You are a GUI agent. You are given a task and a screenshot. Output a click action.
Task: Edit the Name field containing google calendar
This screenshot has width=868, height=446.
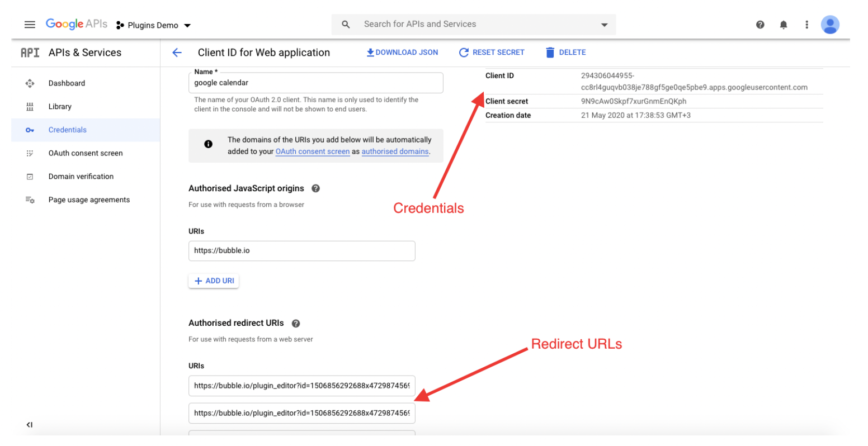pyautogui.click(x=316, y=83)
